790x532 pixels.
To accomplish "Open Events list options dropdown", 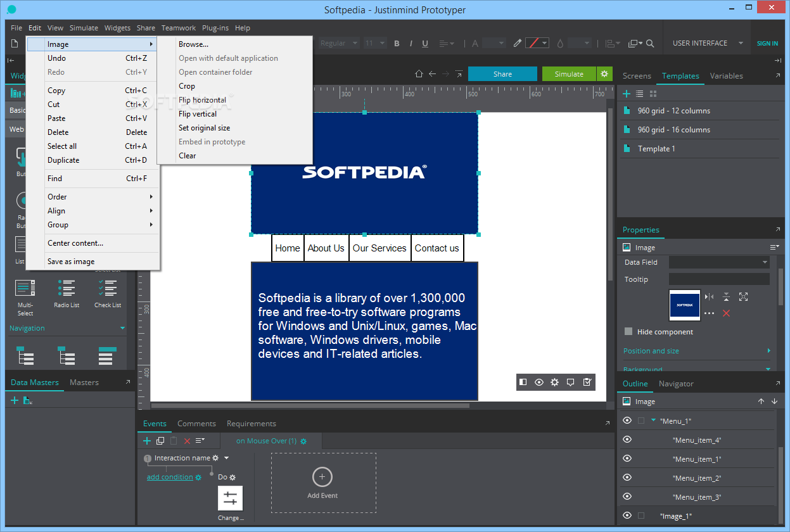I will tap(200, 441).
